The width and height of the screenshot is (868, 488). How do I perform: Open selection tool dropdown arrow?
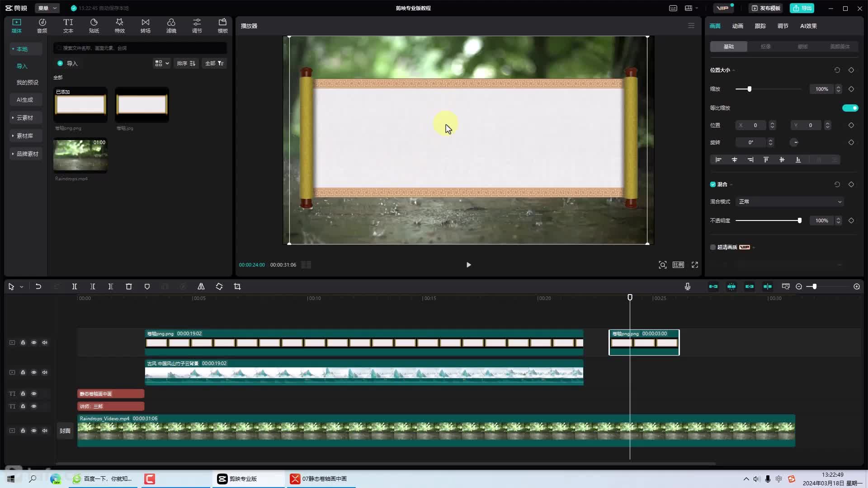pyautogui.click(x=21, y=287)
